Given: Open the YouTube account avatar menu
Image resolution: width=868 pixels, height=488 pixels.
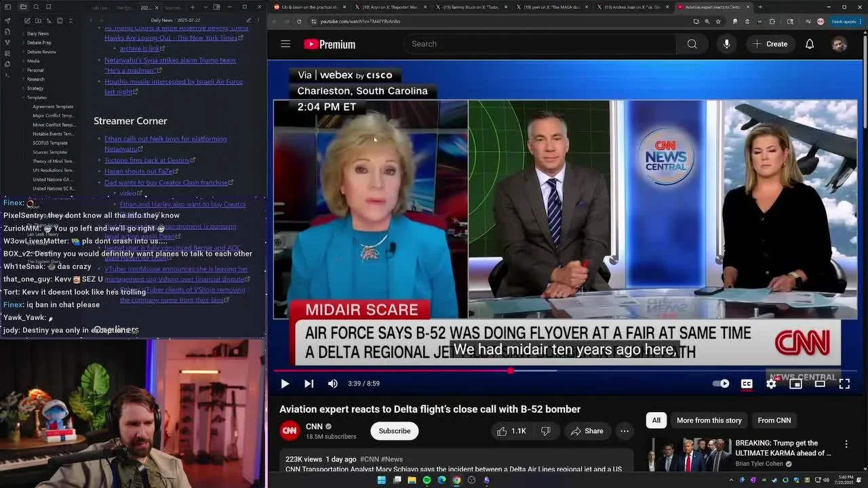Looking at the screenshot, I should [x=840, y=44].
